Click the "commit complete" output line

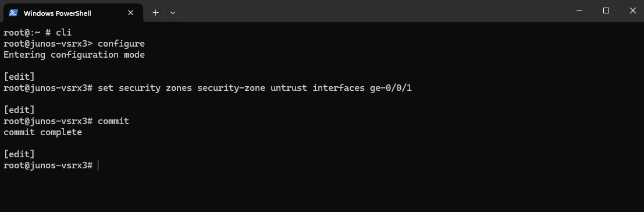tap(42, 132)
